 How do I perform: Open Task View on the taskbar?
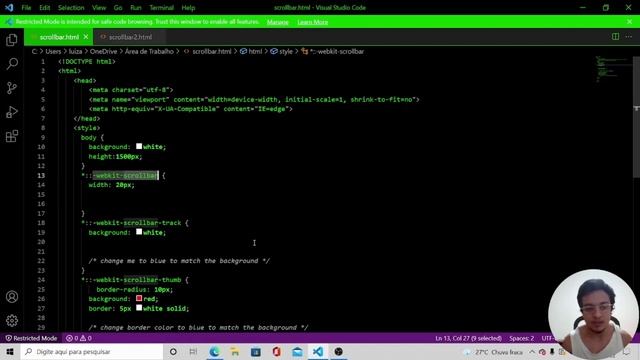[x=193, y=351]
